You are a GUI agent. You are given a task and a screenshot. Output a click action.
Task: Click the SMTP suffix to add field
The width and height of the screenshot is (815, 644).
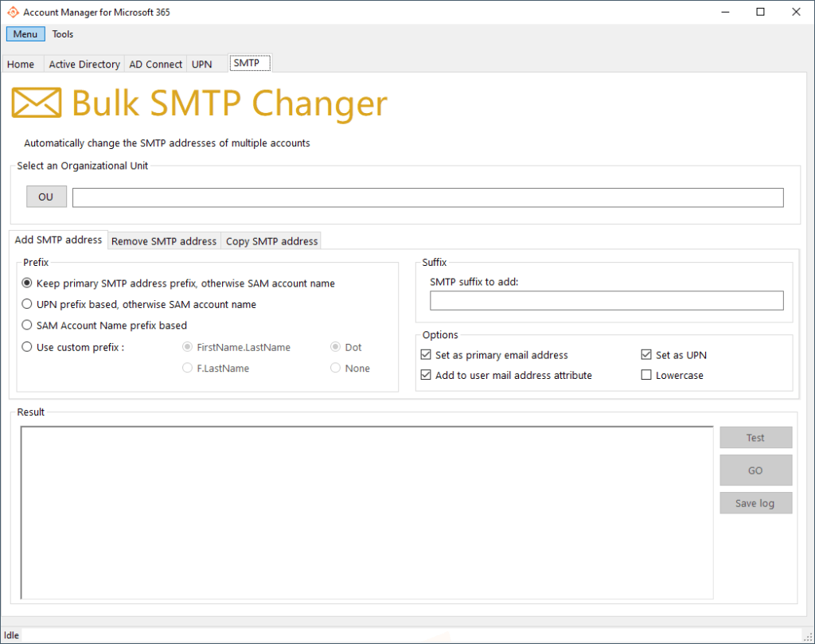(606, 300)
